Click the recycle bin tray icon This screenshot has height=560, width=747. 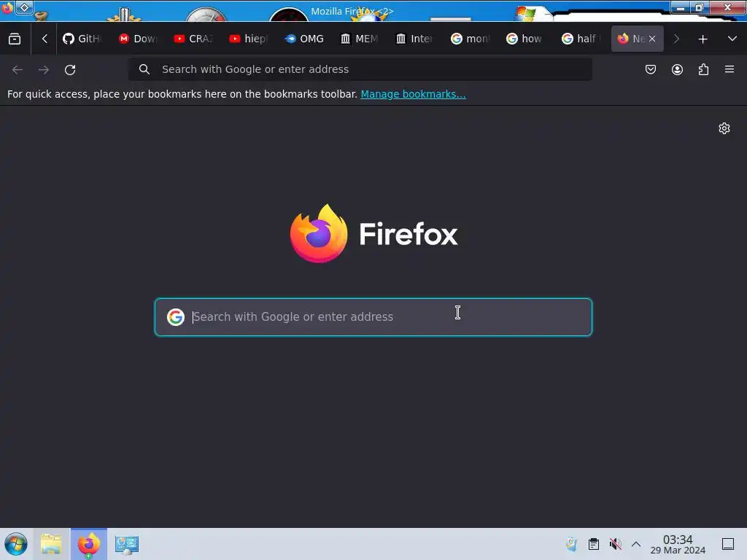[x=571, y=544]
